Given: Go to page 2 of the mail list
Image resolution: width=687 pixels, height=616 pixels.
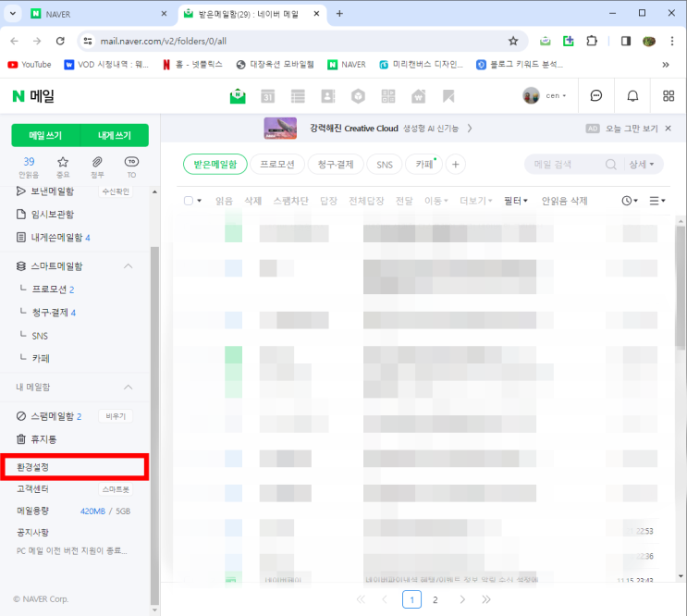Looking at the screenshot, I should click(x=436, y=599).
